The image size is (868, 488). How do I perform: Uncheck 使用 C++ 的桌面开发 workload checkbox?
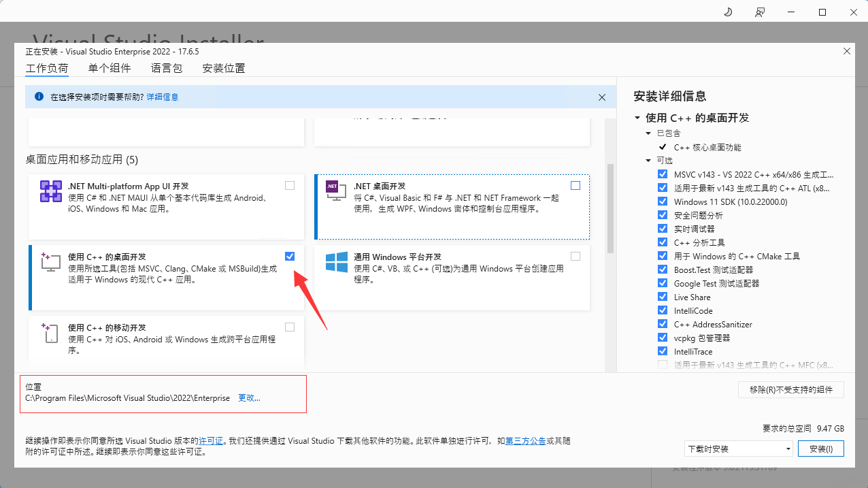tap(290, 256)
